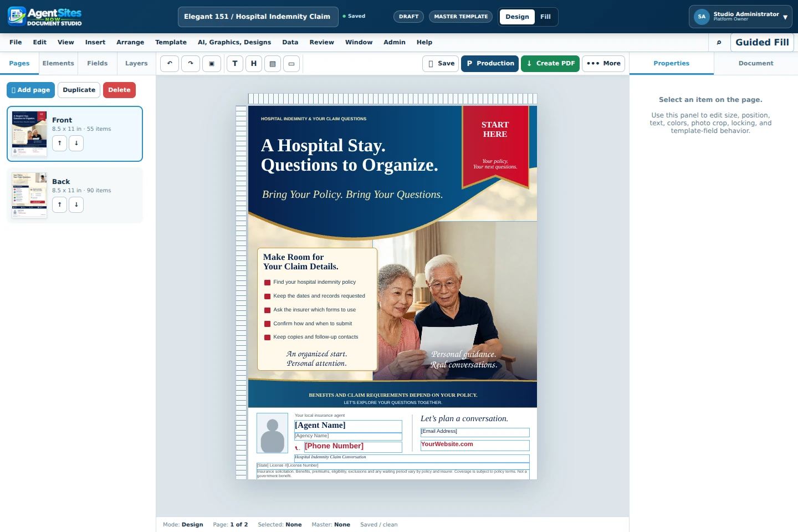Viewport: 798px width, 532px height.
Task: Select the [Agent Name] field on canvas
Action: point(348,426)
